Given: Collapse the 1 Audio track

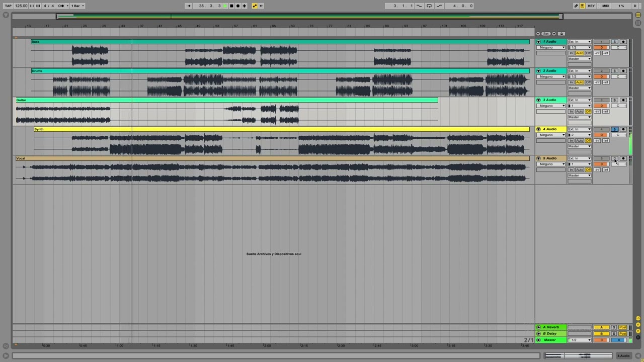Looking at the screenshot, I should [538, 42].
